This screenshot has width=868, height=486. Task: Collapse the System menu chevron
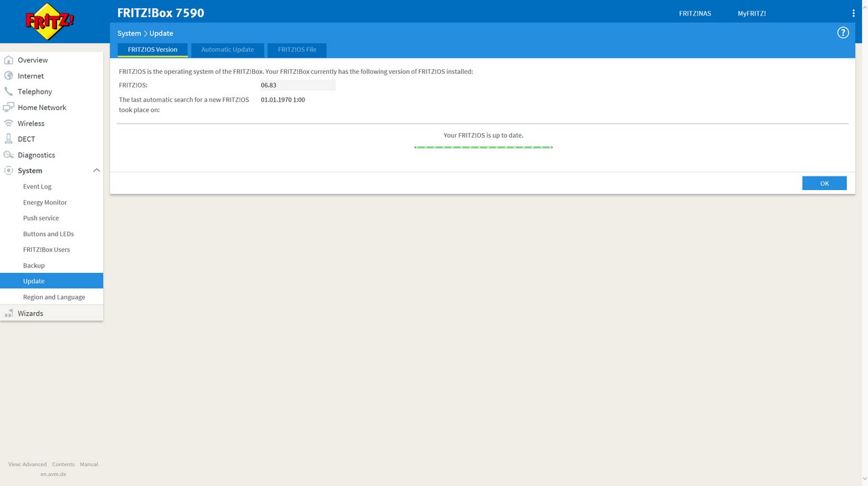tap(96, 170)
